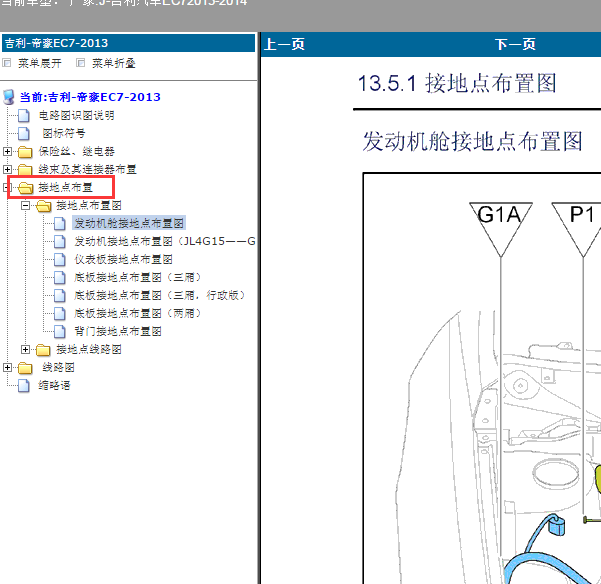Click the 保险丝、继电器 folder icon
This screenshot has height=584, width=601.
tap(25, 152)
